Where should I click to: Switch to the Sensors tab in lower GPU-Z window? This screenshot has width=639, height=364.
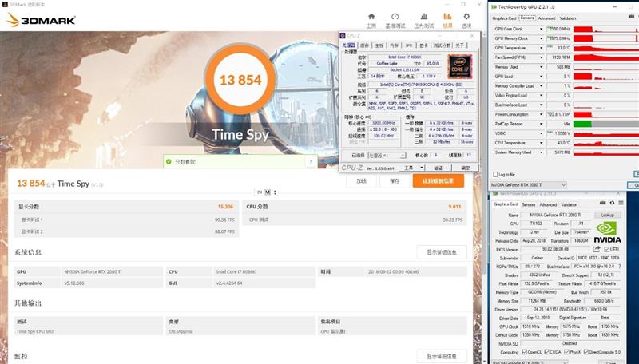(x=529, y=204)
